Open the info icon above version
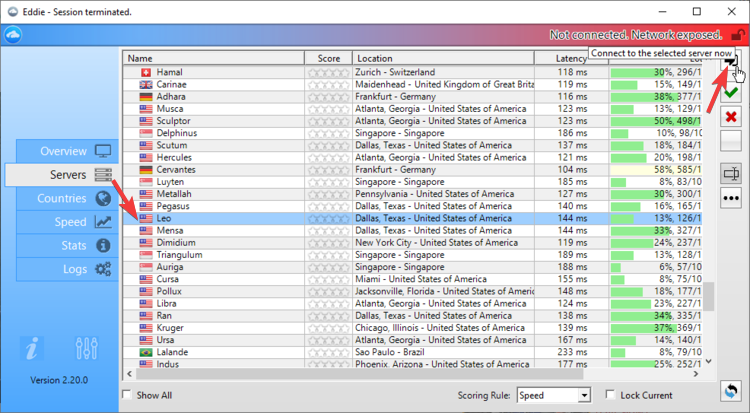The height and width of the screenshot is (413, 750). tap(34, 349)
